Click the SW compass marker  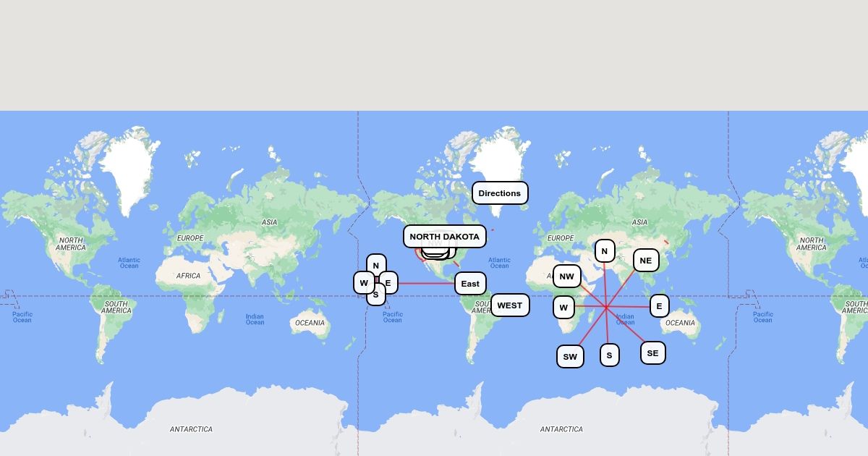pos(570,356)
